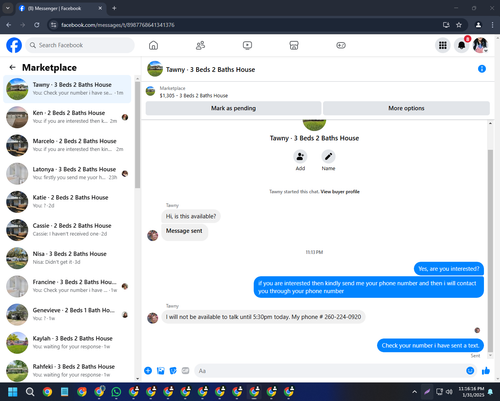The height and width of the screenshot is (401, 500).
Task: Click the message containing phone # 260-224-0920
Action: pos(263,317)
